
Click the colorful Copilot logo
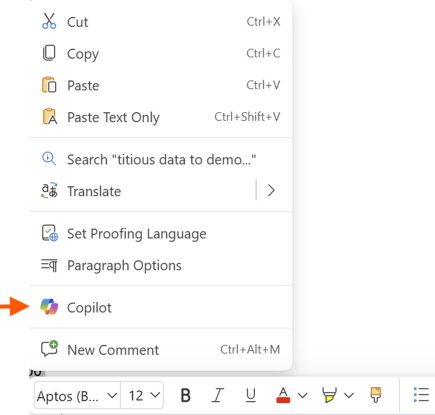[49, 307]
